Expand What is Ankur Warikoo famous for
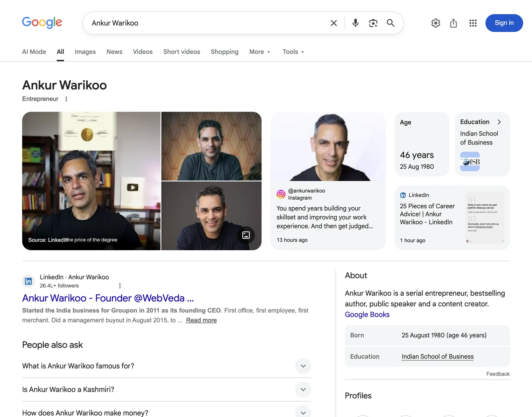532x417 pixels. (x=167, y=366)
